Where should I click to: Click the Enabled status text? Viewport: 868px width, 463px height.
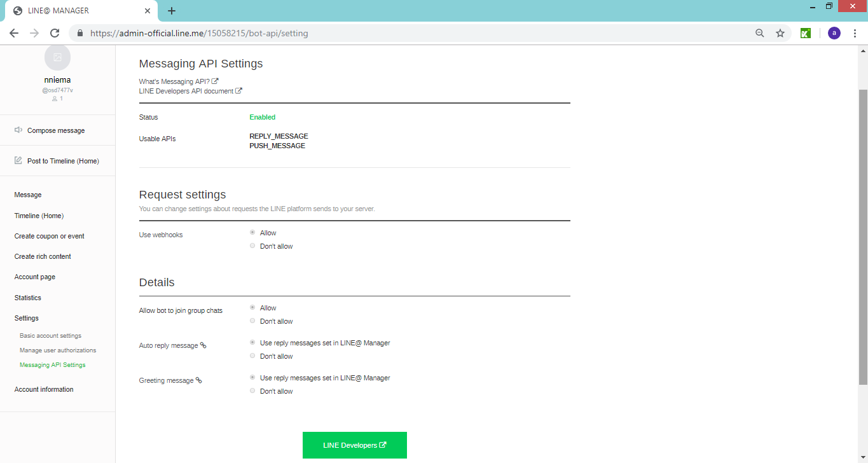(263, 117)
